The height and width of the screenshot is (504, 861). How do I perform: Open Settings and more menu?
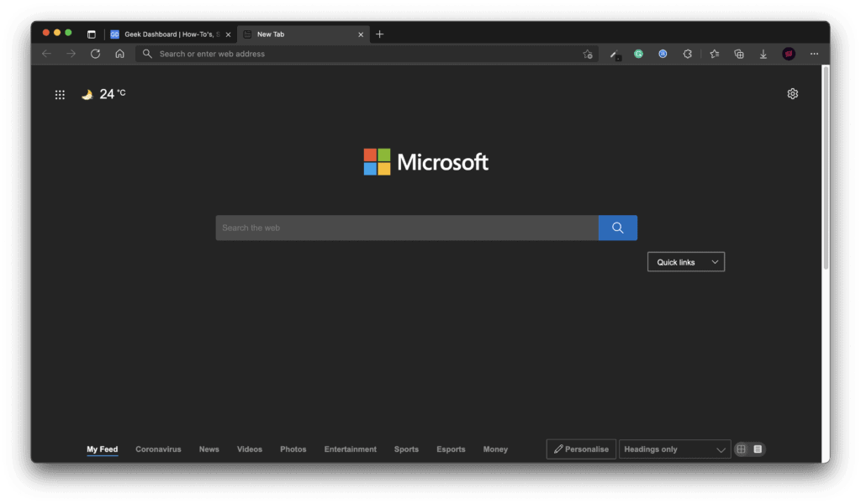814,54
